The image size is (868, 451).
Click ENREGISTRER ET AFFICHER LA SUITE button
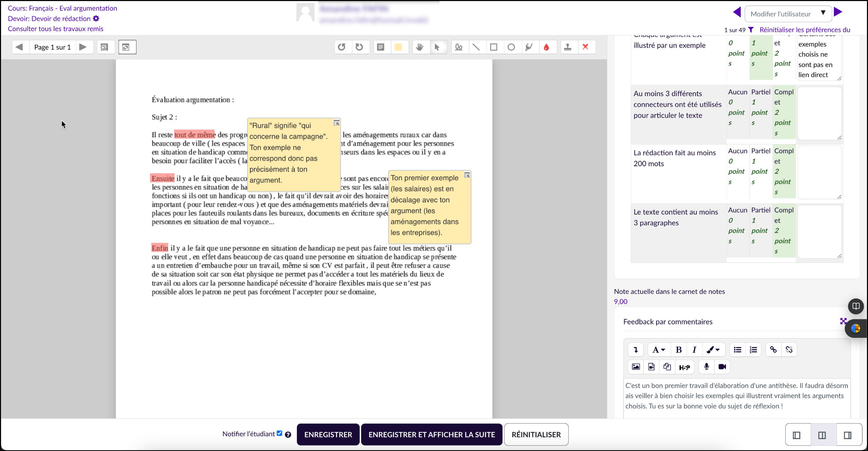[x=432, y=435]
